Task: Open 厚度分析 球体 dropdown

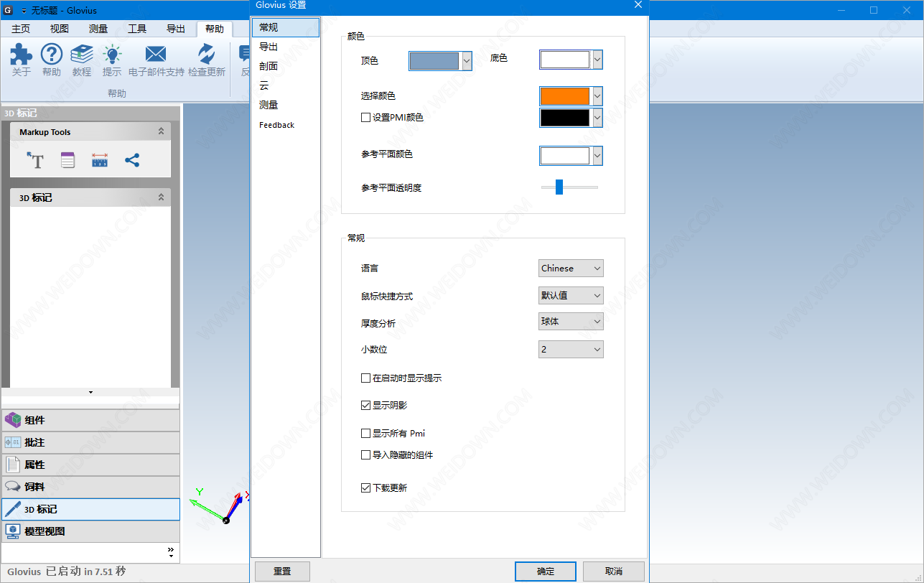Action: click(x=571, y=322)
